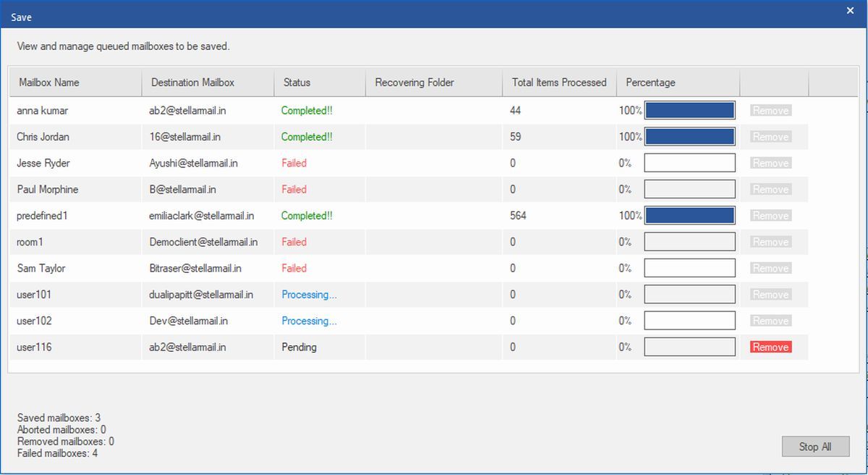Click destination Democlient@stellarmail.in
Image resolution: width=868 pixels, height=475 pixels.
(204, 242)
